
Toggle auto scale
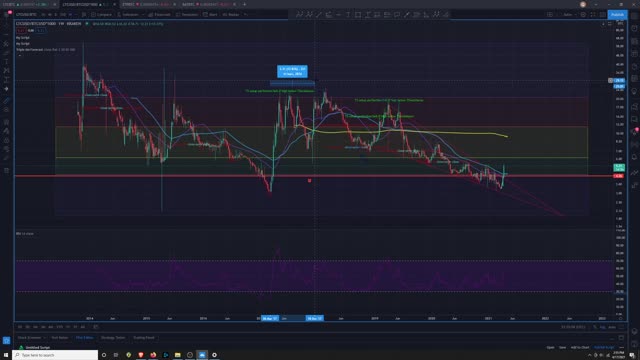pos(612,327)
